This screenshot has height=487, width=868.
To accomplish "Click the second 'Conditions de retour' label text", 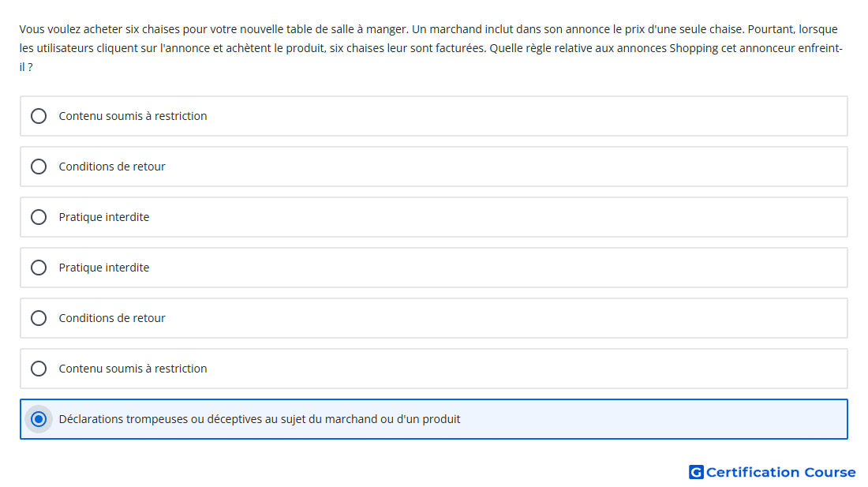I will pyautogui.click(x=112, y=318).
